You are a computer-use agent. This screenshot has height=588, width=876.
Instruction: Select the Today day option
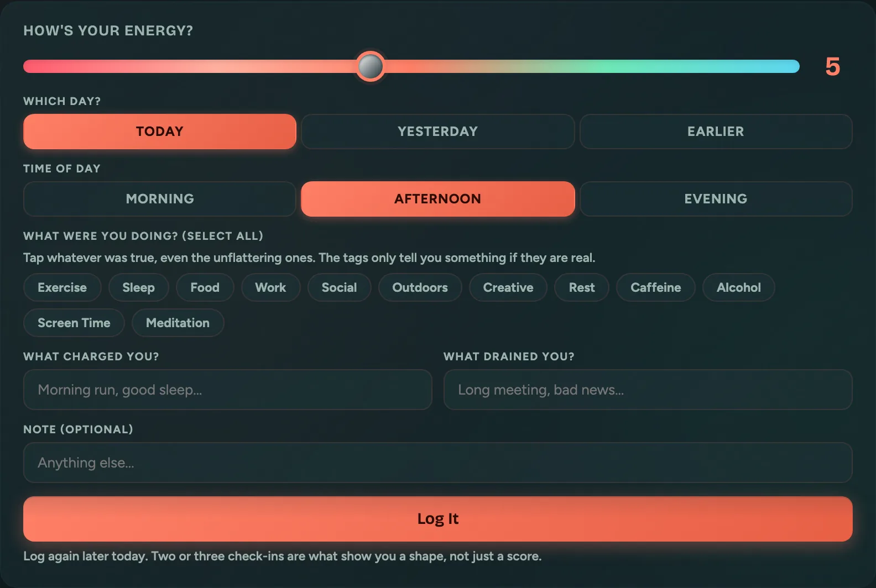tap(160, 132)
